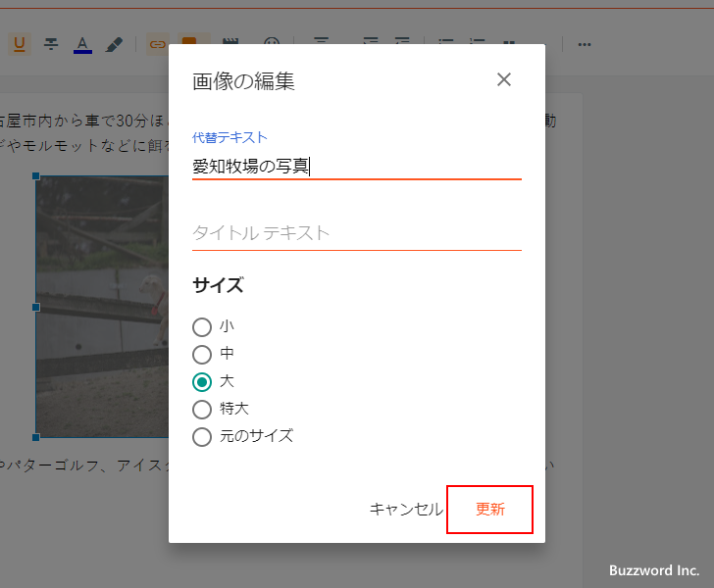Click the insert link icon
Viewport: 714px width, 588px height.
click(157, 44)
